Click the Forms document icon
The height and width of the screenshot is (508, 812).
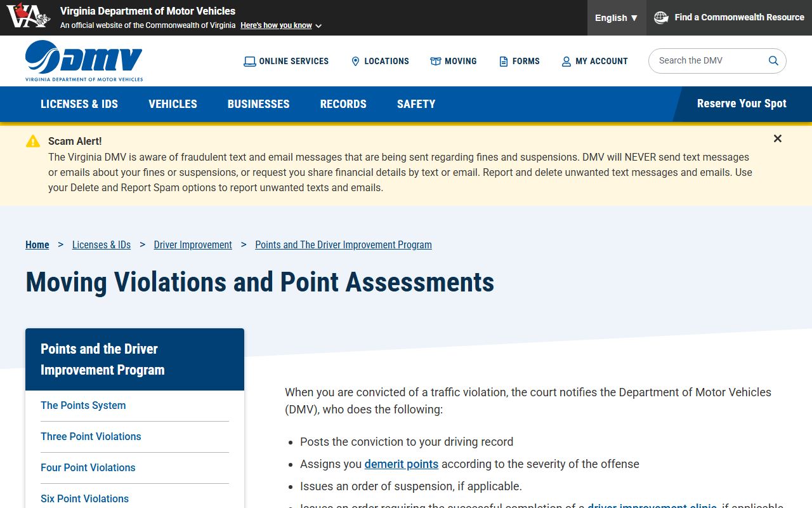click(x=504, y=62)
